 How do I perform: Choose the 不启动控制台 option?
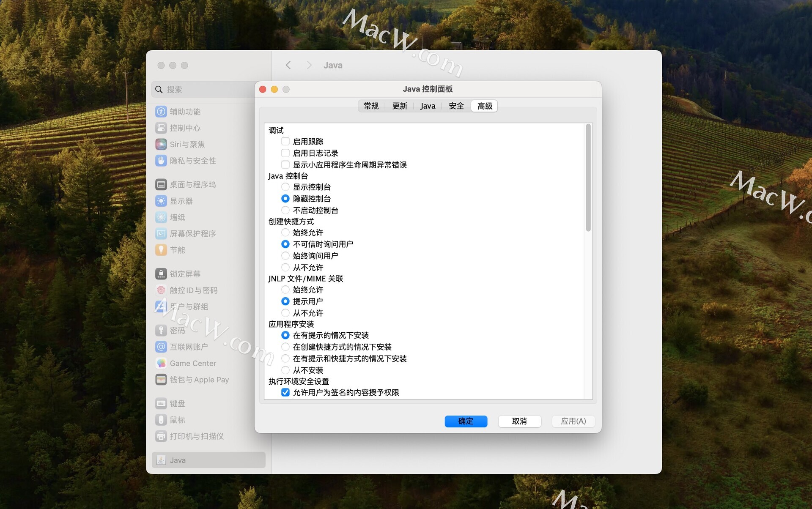coord(285,210)
